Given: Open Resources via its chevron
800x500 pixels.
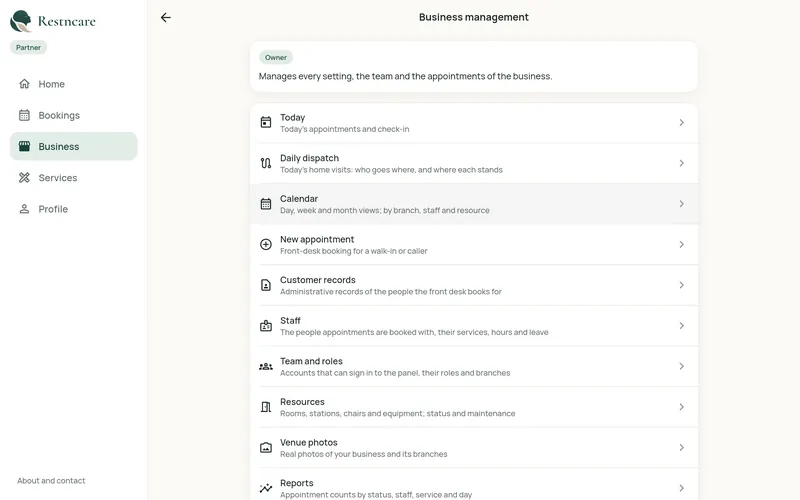Looking at the screenshot, I should pyautogui.click(x=682, y=407).
